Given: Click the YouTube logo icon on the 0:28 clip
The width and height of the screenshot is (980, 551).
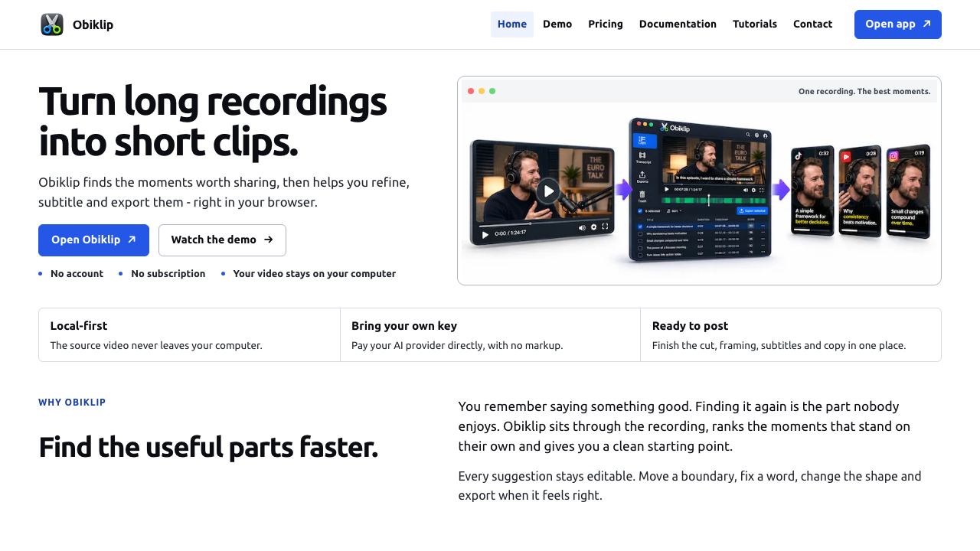Looking at the screenshot, I should pos(846,156).
